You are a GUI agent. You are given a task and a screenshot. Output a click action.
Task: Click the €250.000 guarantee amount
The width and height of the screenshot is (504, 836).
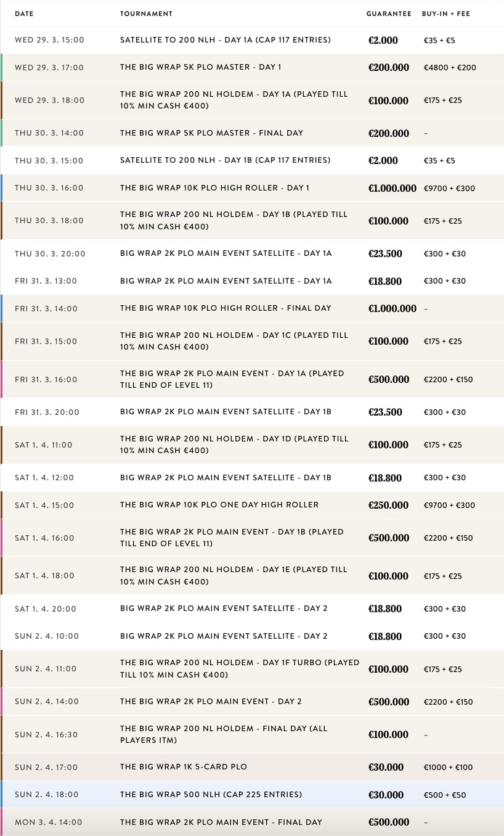point(388,505)
